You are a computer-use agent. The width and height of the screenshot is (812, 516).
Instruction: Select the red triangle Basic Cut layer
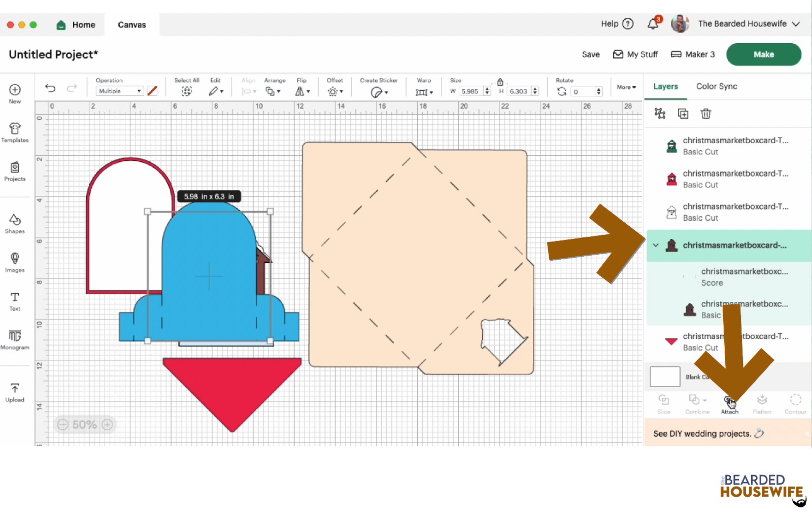coord(728,341)
